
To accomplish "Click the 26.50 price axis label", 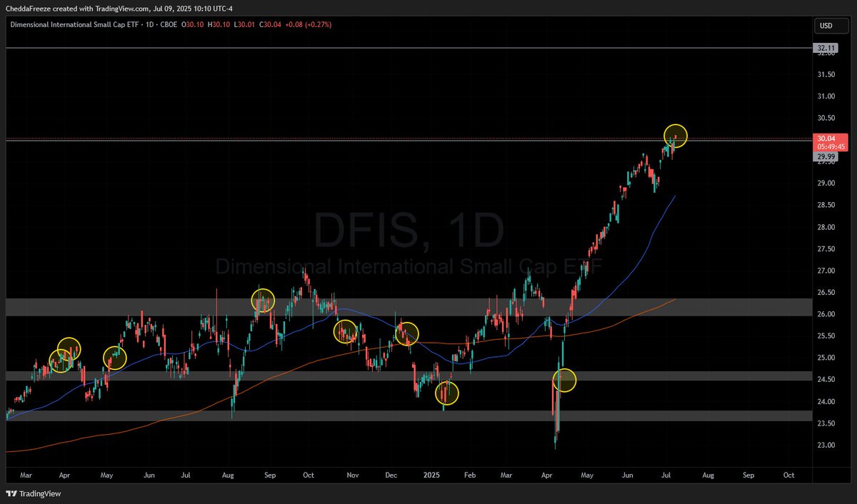I will tap(826, 293).
